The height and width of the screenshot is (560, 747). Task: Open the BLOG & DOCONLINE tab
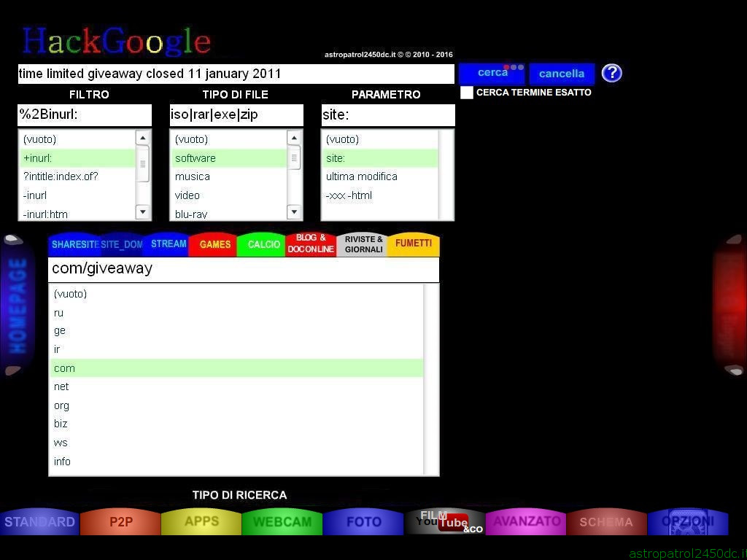311,244
